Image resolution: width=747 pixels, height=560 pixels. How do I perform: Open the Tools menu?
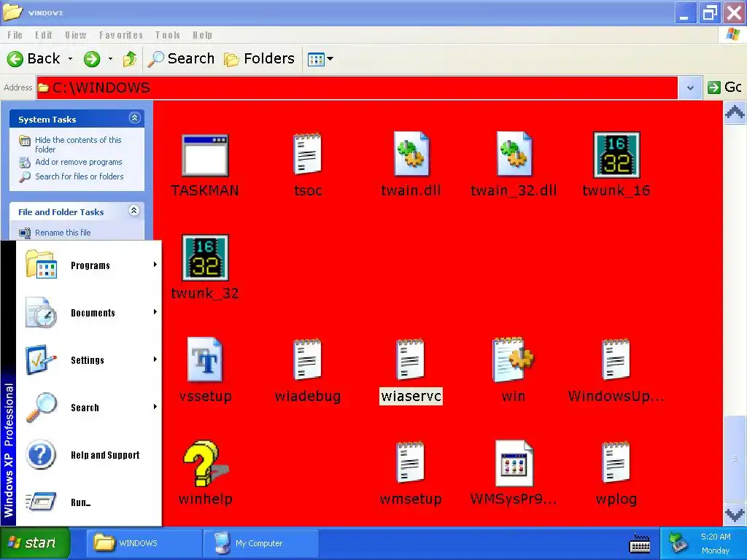(x=167, y=35)
